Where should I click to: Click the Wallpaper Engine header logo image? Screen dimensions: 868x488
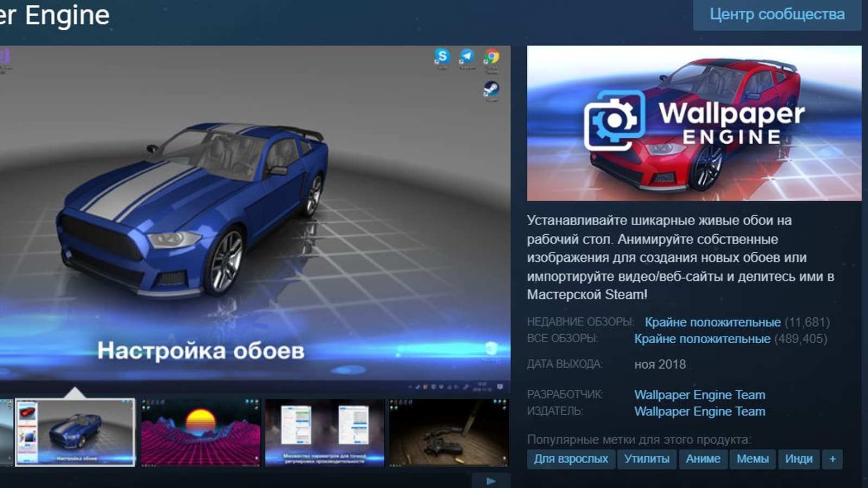pos(694,123)
